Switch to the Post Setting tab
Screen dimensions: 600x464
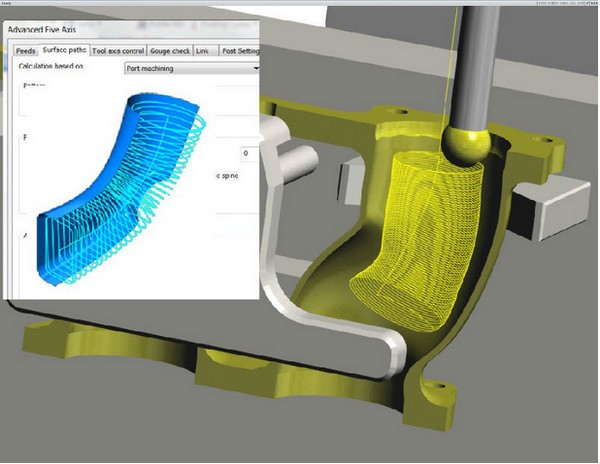pyautogui.click(x=240, y=50)
